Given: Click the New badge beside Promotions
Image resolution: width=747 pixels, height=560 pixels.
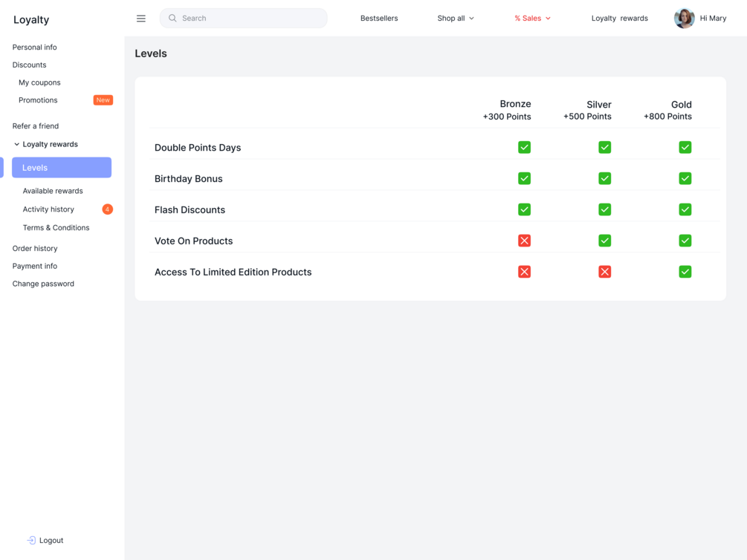Looking at the screenshot, I should (103, 100).
